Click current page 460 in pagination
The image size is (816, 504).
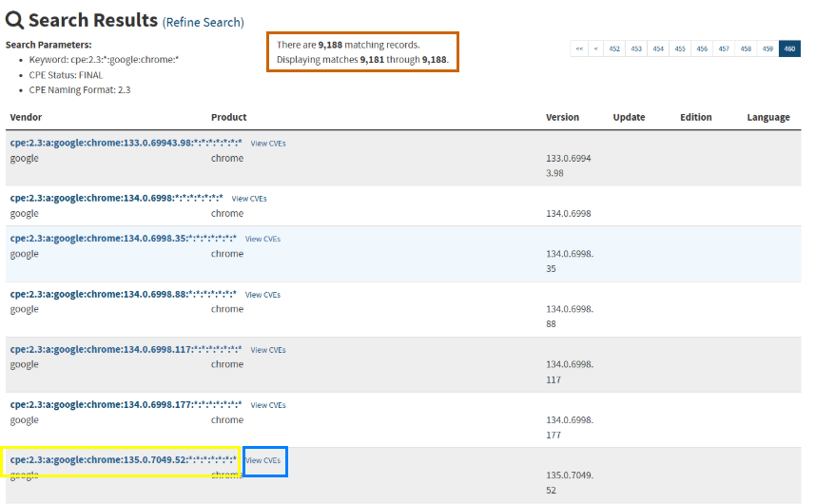tap(789, 48)
